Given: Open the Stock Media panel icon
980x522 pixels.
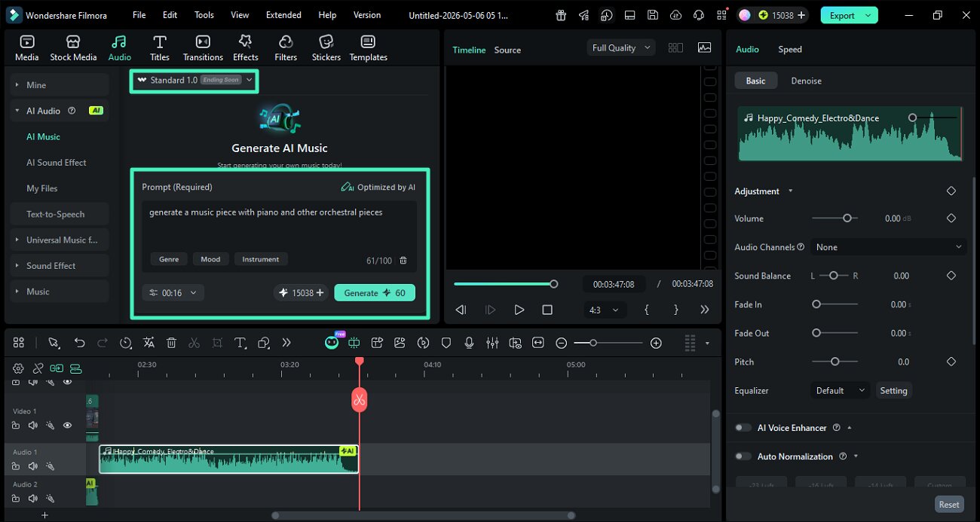Looking at the screenshot, I should click(73, 48).
